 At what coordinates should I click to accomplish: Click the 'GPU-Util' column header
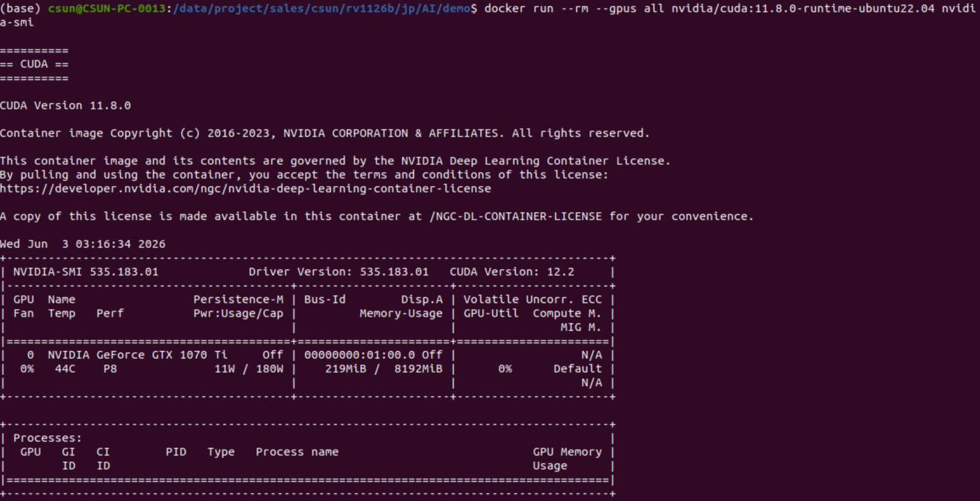click(491, 314)
